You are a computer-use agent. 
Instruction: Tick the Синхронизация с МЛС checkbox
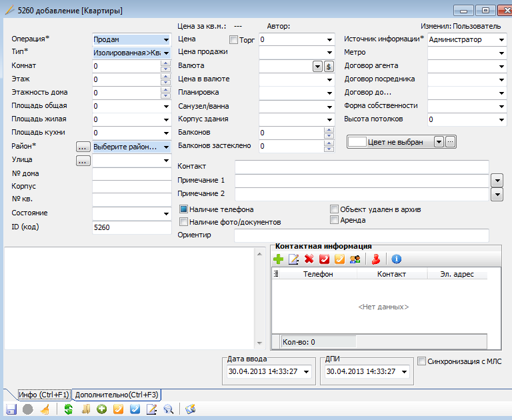(421, 361)
